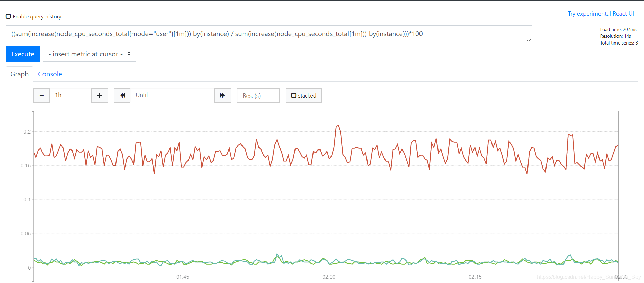This screenshot has height=283, width=644.
Task: Click the 02:00 time axis label
Action: (x=329, y=277)
